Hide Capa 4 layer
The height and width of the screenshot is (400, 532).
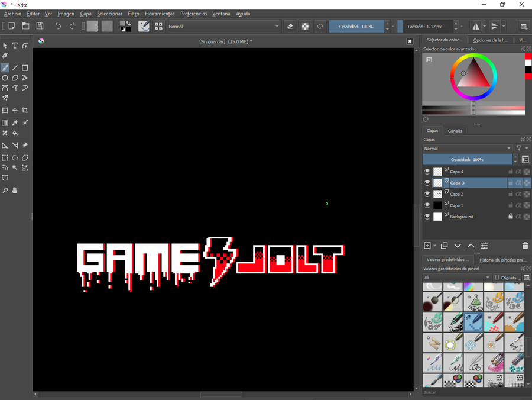click(427, 172)
